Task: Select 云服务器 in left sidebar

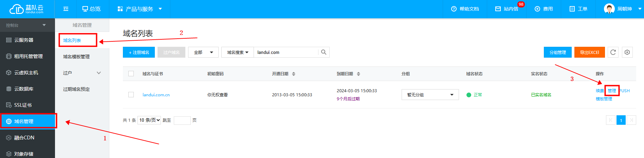Action: click(24, 40)
